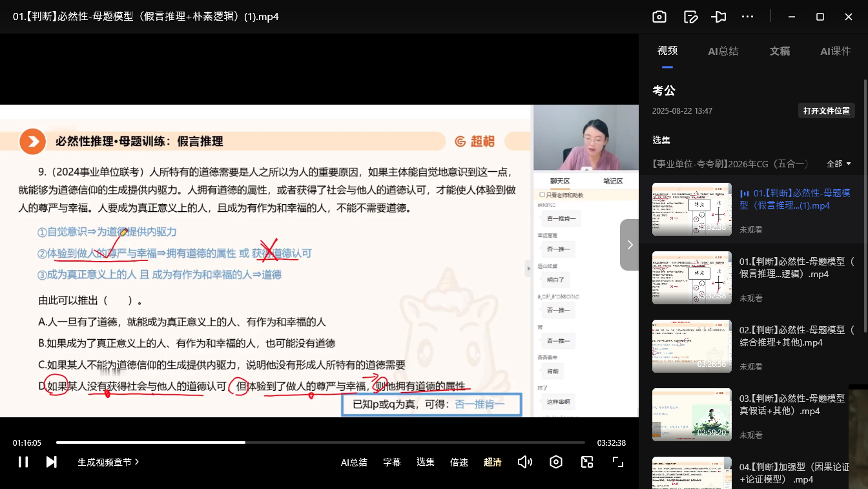
Task: Click the orange arrow icon on the slide
Action: pyautogui.click(x=32, y=141)
